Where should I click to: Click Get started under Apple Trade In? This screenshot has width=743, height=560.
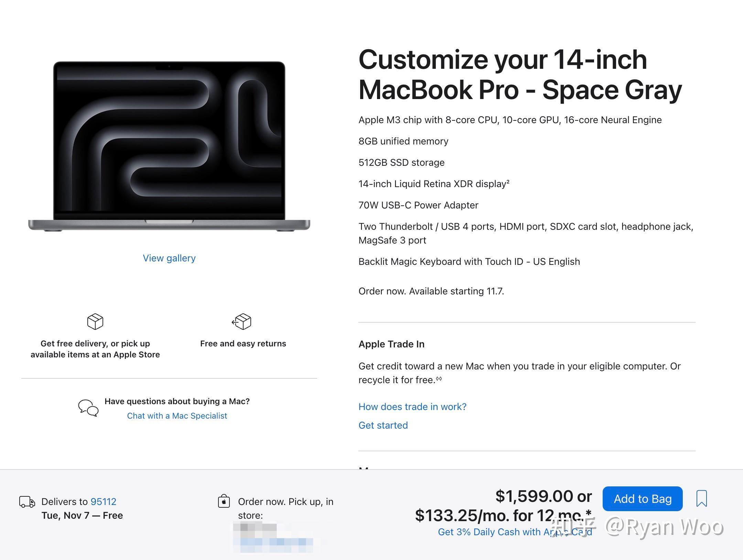point(383,425)
